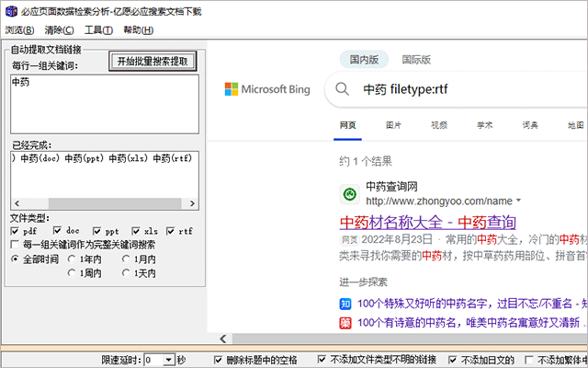Click the 中药查询网 site favicon
The image size is (588, 368).
click(x=349, y=194)
